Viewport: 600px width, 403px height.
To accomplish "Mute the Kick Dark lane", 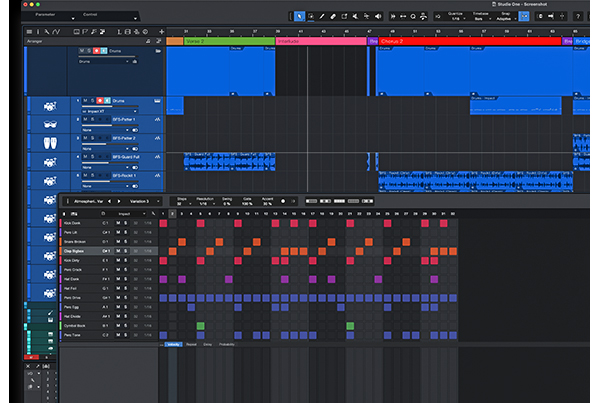I will 118,223.
